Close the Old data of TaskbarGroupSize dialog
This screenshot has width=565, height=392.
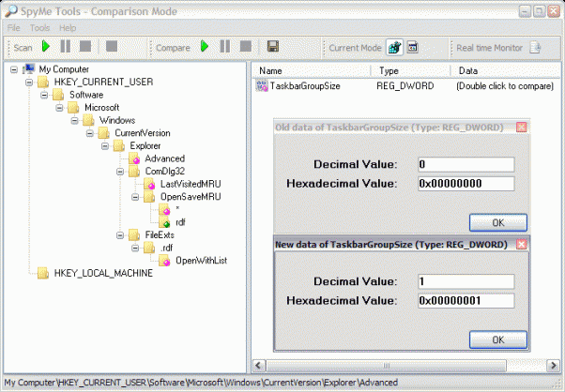coord(522,127)
